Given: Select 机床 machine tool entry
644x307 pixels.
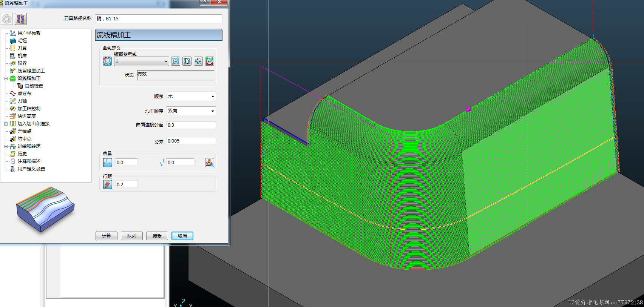Looking at the screenshot, I should pos(22,56).
